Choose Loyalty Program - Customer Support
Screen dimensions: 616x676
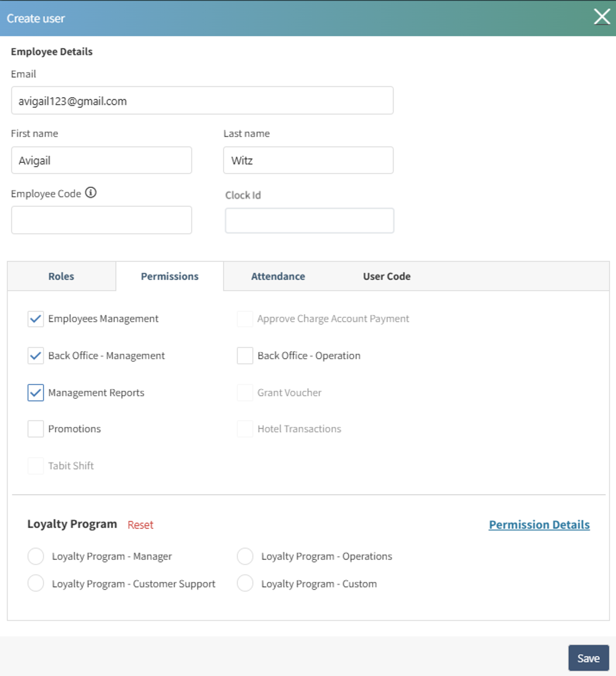click(x=36, y=584)
